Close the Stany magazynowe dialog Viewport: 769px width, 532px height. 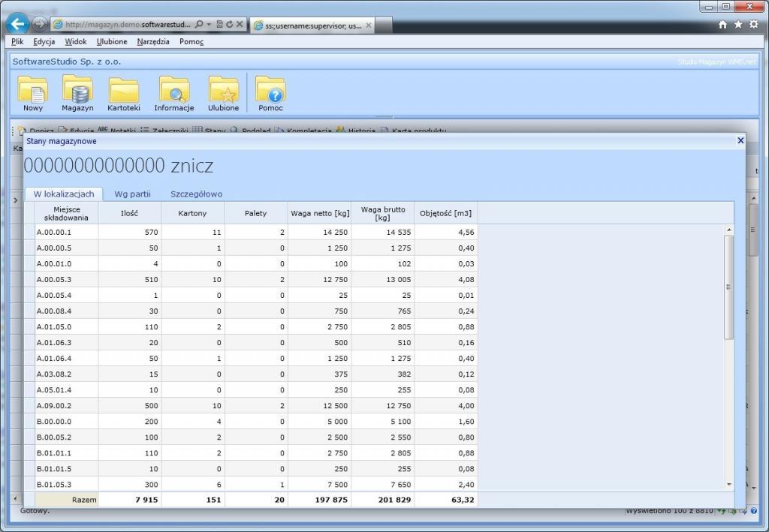tap(740, 140)
